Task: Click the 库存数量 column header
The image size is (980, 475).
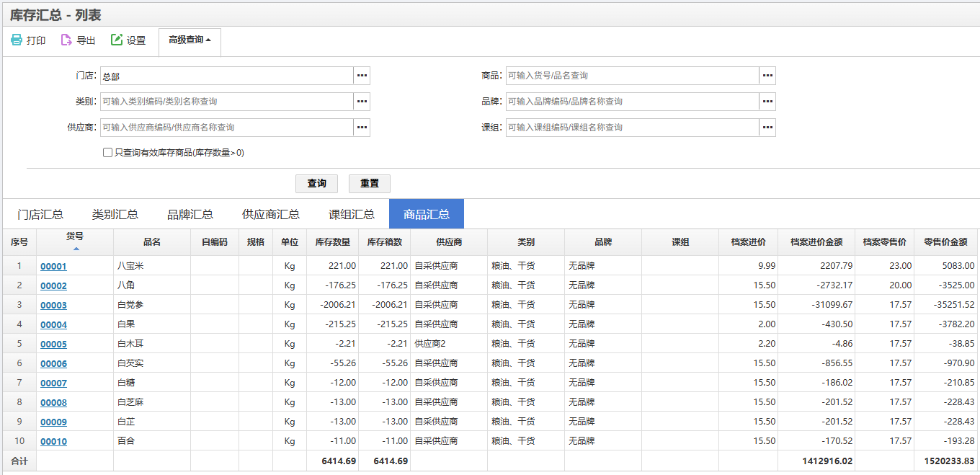Action: (333, 242)
